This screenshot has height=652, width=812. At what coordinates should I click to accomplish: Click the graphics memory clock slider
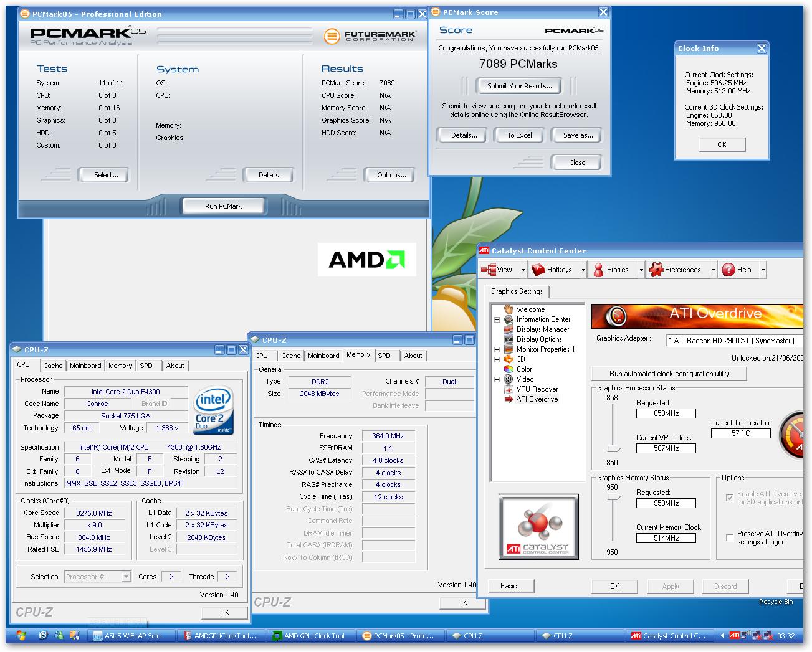click(613, 498)
